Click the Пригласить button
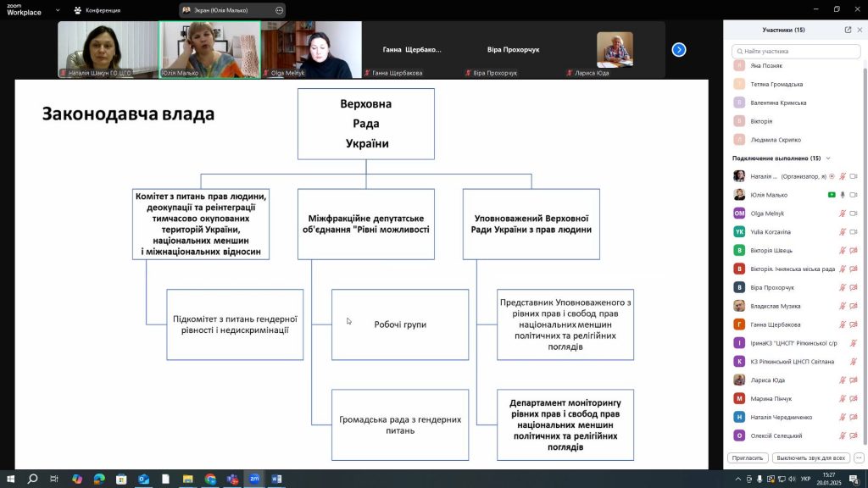Viewport: 868px width, 488px height. [x=748, y=457]
